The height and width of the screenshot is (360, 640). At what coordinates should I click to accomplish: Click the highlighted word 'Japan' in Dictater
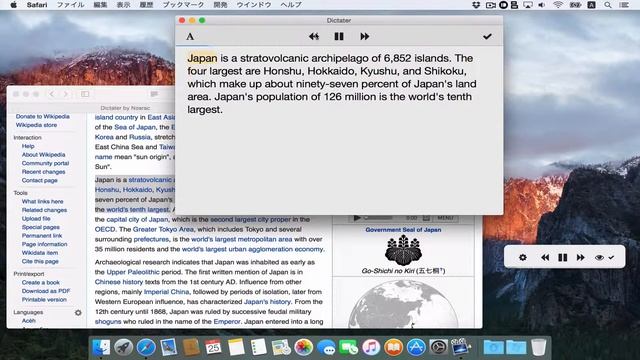[x=202, y=58]
